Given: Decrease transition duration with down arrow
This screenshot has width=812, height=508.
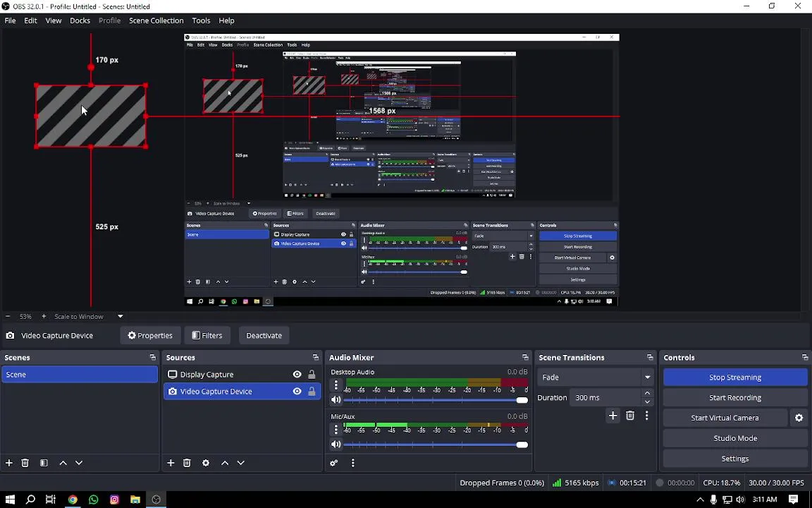Looking at the screenshot, I should pos(647,402).
